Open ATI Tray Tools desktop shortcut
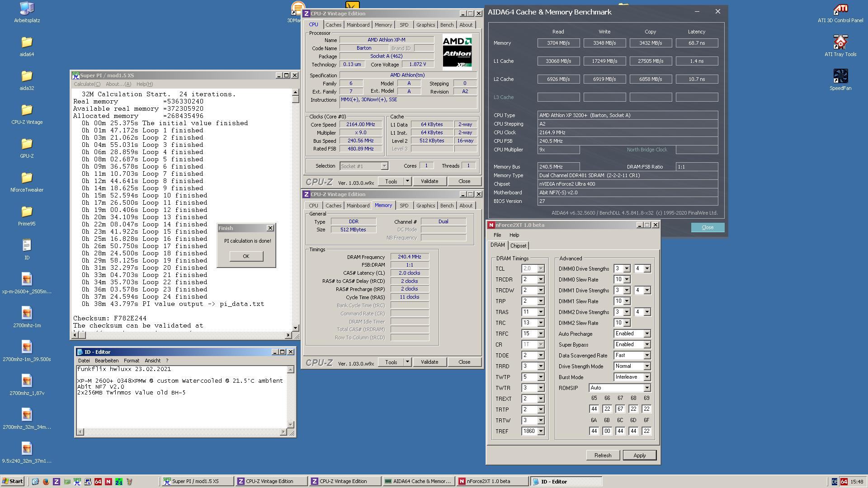This screenshot has width=868, height=488. click(840, 46)
